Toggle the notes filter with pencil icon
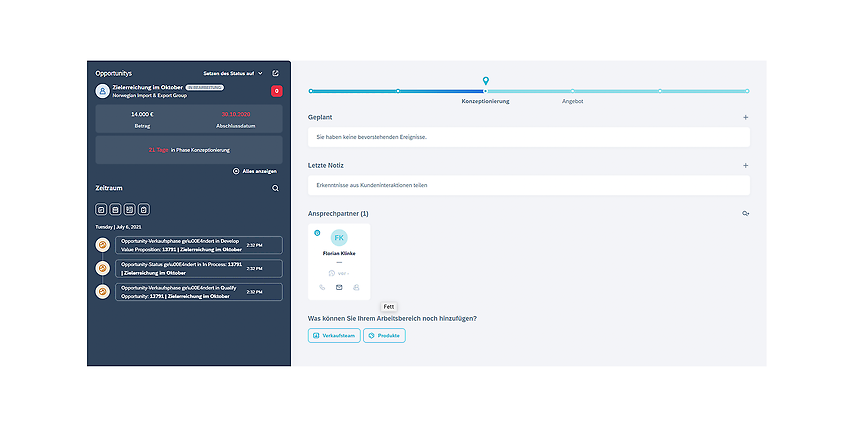Image resolution: width=850 pixels, height=425 pixels. pyautogui.click(x=101, y=210)
